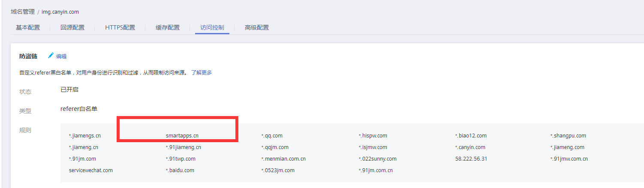The height and width of the screenshot is (188, 644).
Task: Select the *.canyin.com rule entry
Action: point(470,147)
